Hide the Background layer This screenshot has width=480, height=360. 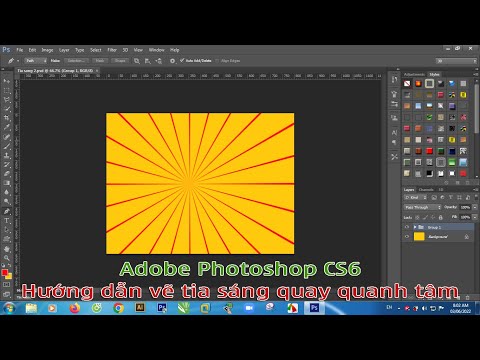click(407, 237)
